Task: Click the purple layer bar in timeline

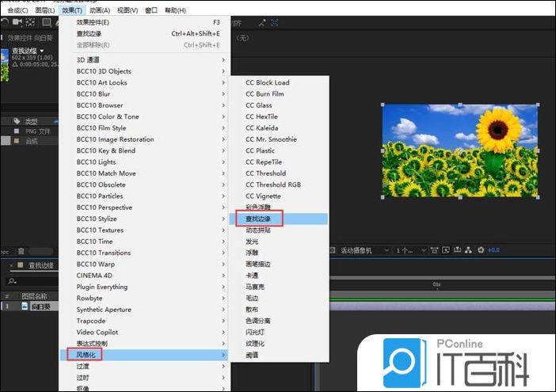Action: pos(443,306)
